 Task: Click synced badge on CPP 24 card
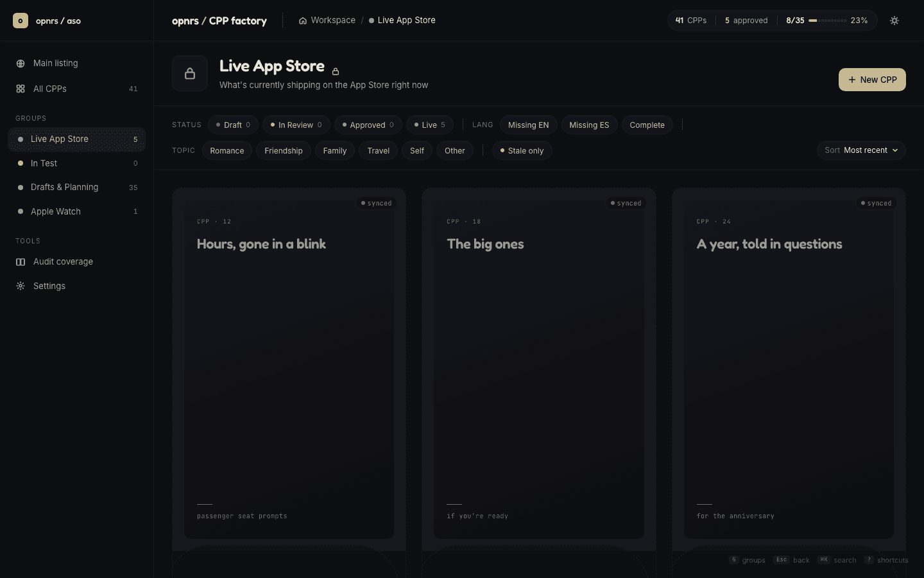(x=876, y=203)
